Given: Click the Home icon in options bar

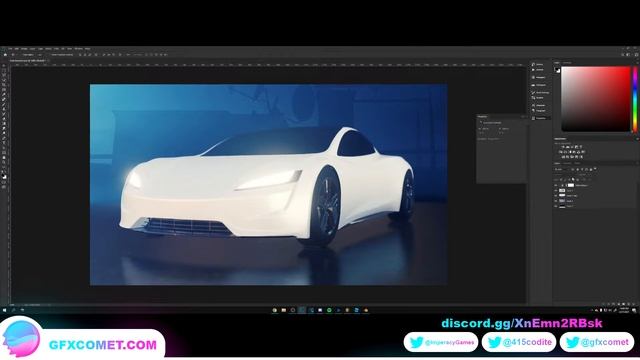Looking at the screenshot, I should [5, 54].
